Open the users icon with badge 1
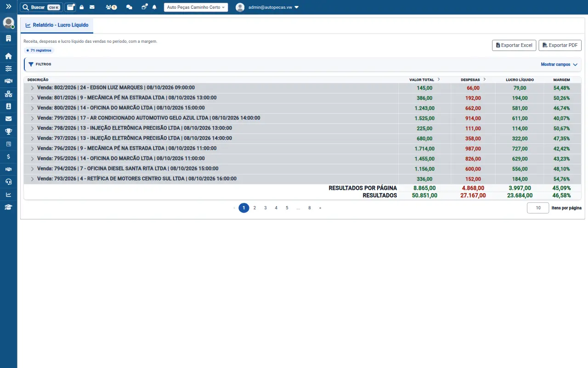The image size is (588, 368). point(111,7)
